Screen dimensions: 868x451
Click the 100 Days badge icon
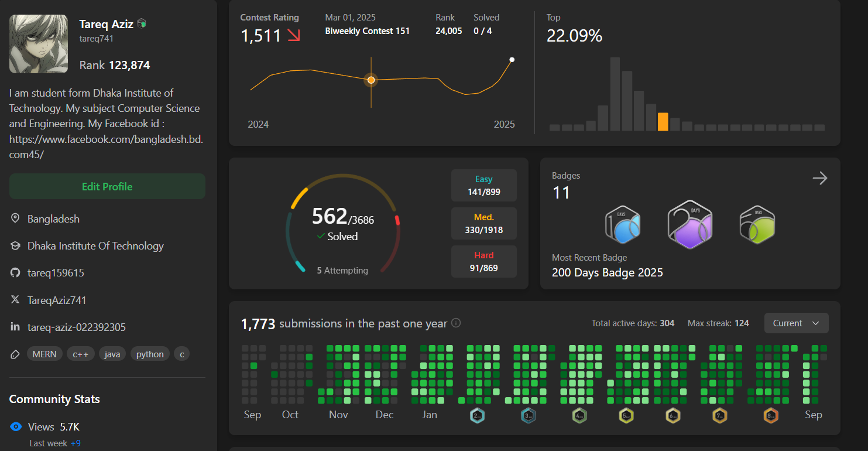pos(623,224)
